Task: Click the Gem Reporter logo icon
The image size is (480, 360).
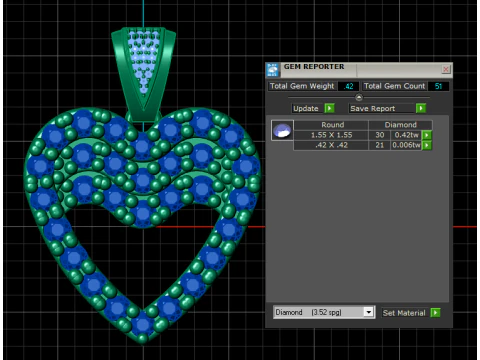Action: (x=272, y=70)
